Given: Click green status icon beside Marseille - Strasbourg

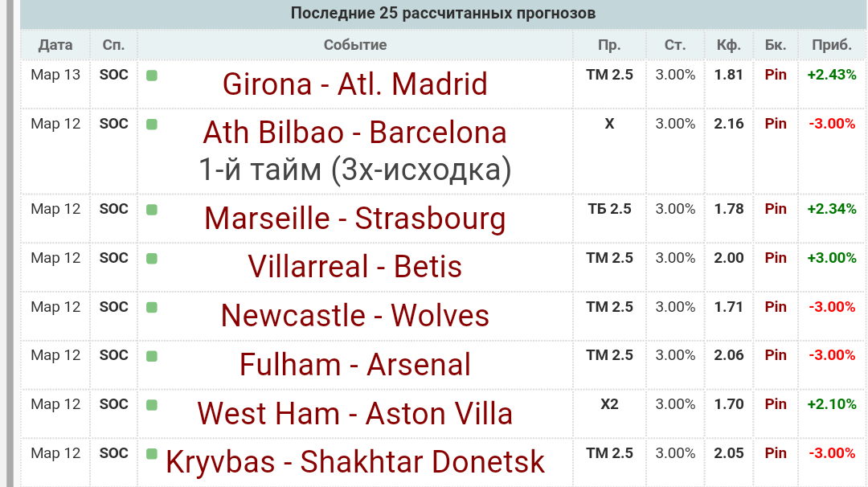Looking at the screenshot, I should point(152,210).
